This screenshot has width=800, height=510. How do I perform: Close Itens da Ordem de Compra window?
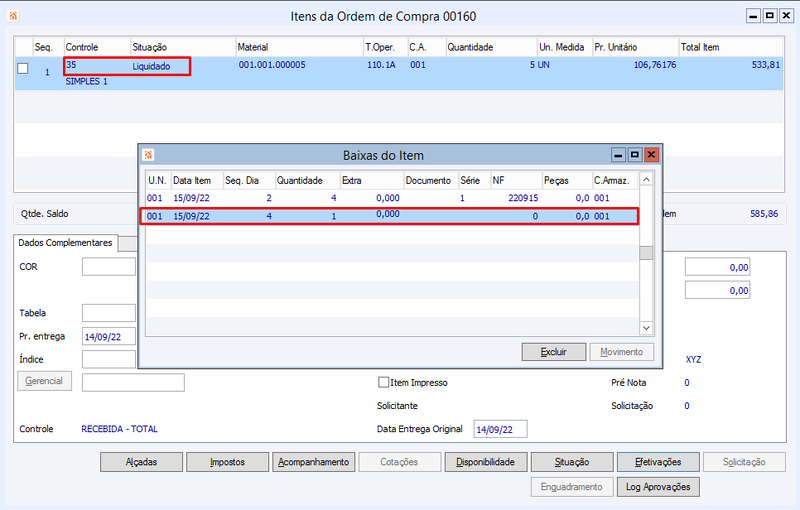pyautogui.click(x=786, y=16)
